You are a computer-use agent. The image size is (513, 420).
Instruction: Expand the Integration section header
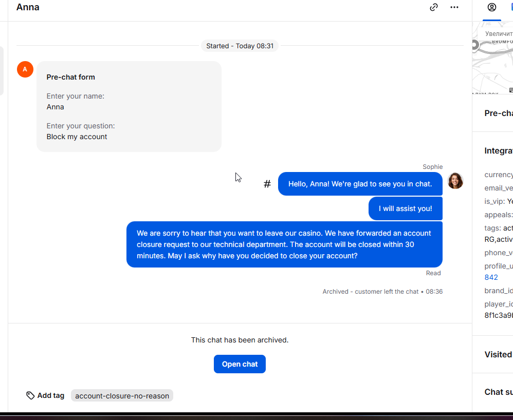tap(499, 150)
